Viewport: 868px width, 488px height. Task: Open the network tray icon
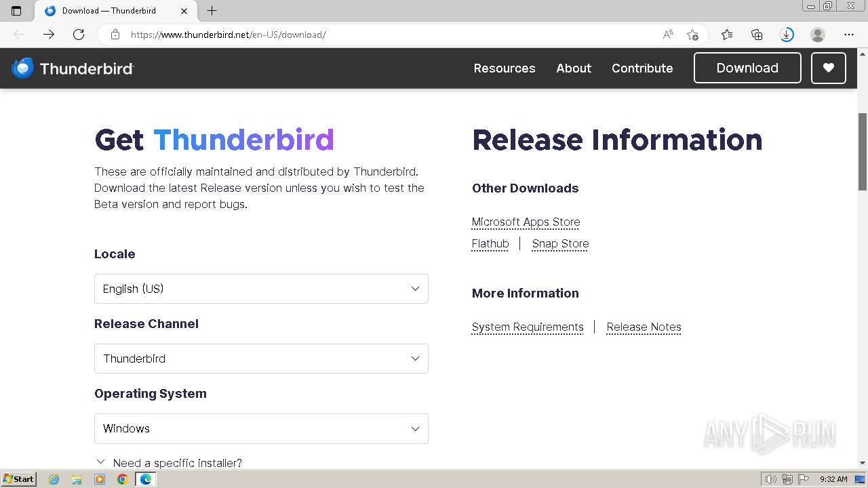tap(787, 479)
